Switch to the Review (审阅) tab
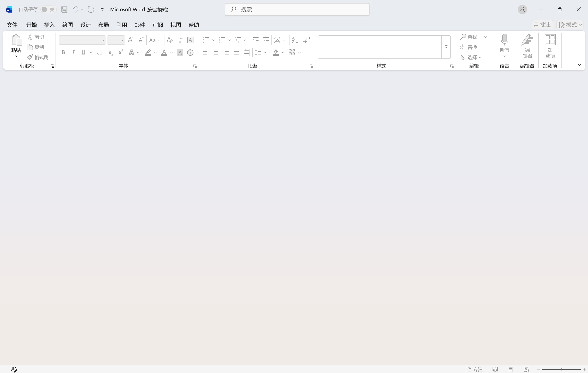 pyautogui.click(x=158, y=25)
